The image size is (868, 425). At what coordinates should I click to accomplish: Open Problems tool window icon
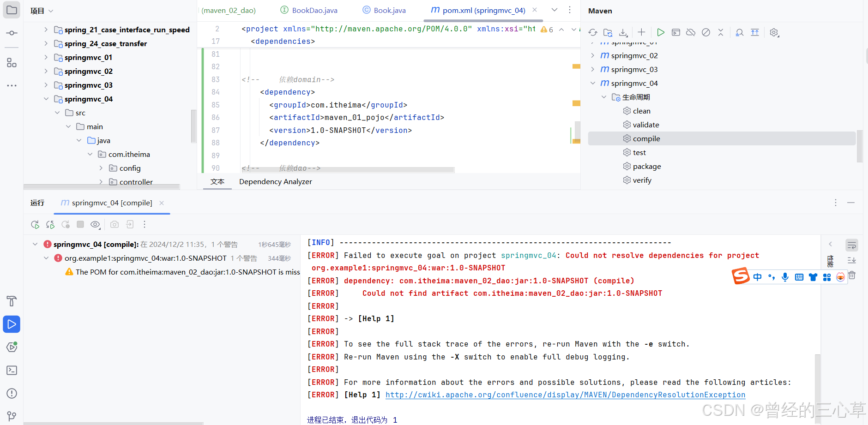[12, 393]
